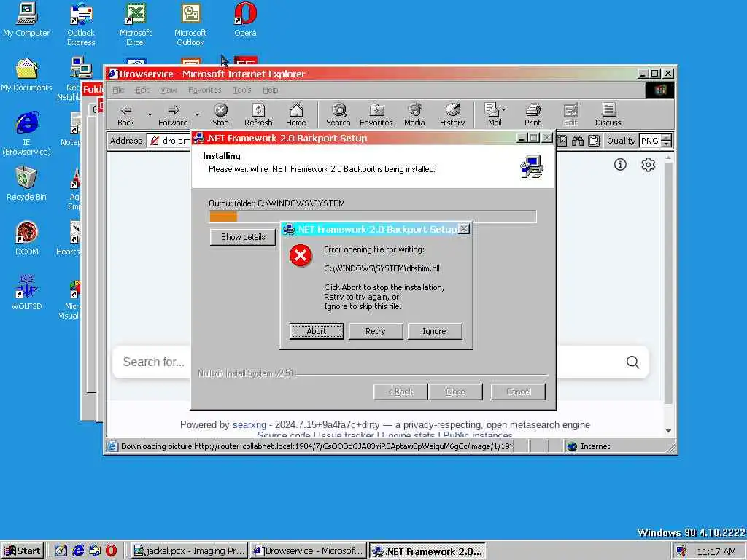
Task: Click the page scrollbar down arrow
Action: (669, 430)
